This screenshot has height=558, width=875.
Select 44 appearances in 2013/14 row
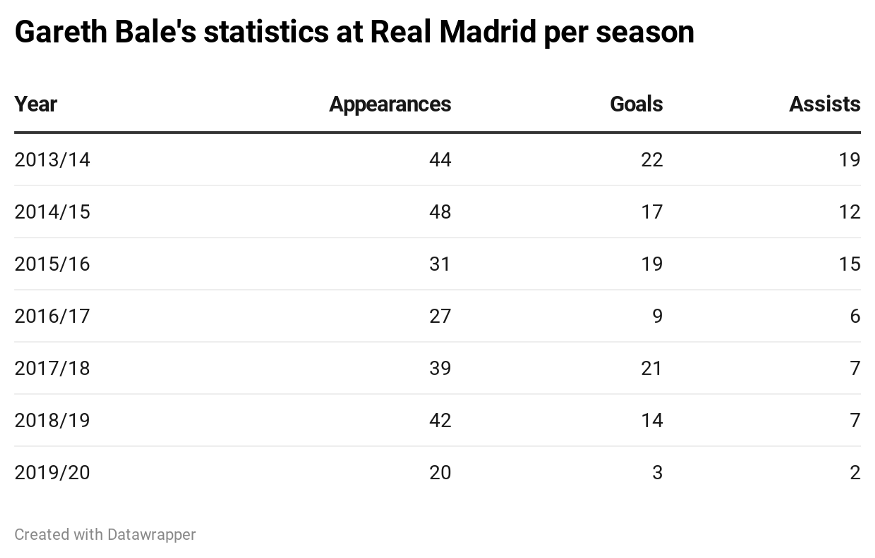440,160
